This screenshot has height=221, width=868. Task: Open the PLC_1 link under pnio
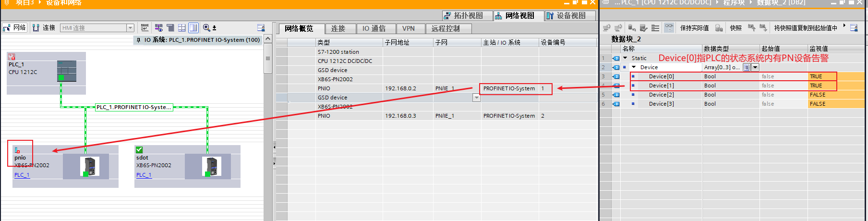[x=22, y=175]
